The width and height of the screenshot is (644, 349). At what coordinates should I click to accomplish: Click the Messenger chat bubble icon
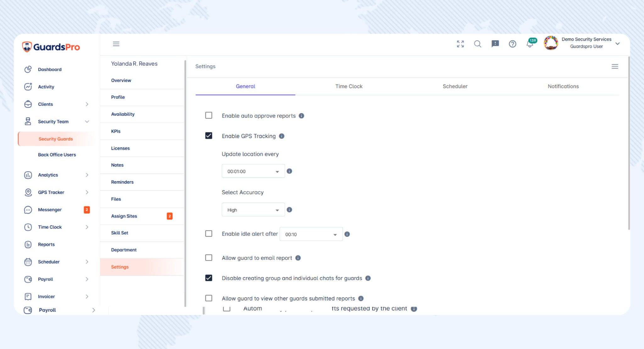tap(28, 210)
